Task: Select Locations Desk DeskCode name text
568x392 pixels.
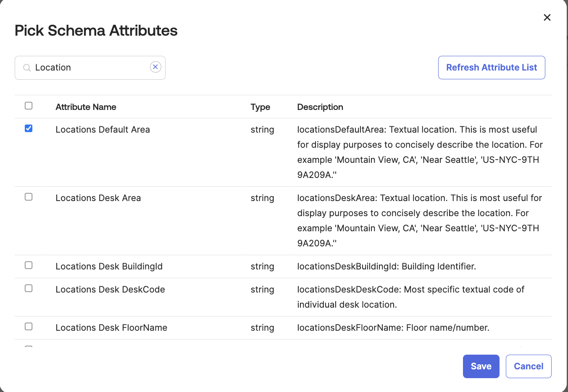Action: point(110,290)
